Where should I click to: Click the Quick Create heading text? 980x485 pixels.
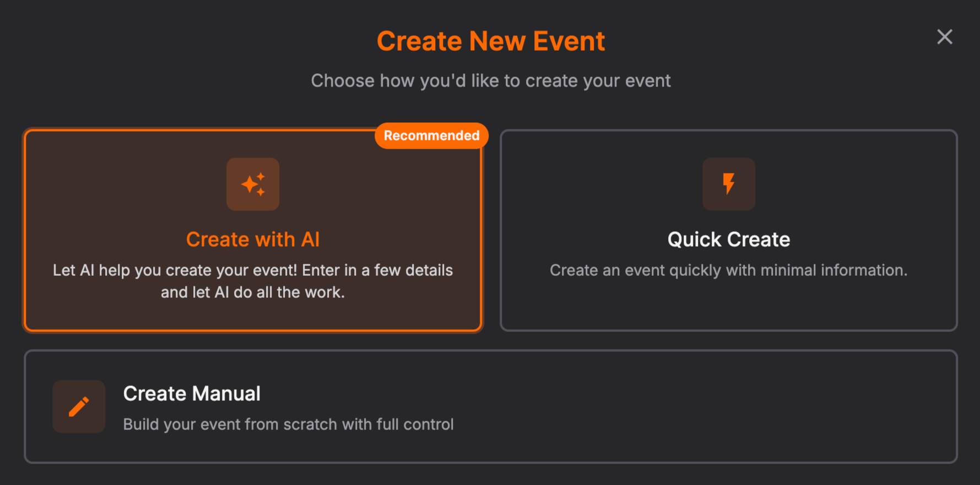728,239
